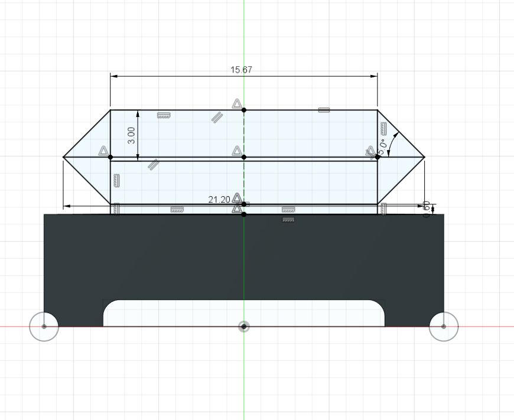Click midpoint constraint glyph above top center point
514x420 pixels.
[x=237, y=104]
